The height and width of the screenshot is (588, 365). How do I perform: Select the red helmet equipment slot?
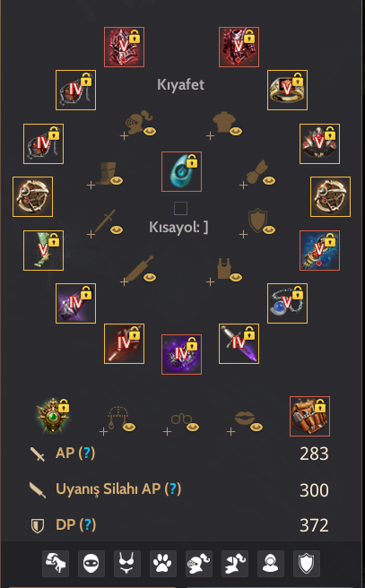[124, 47]
